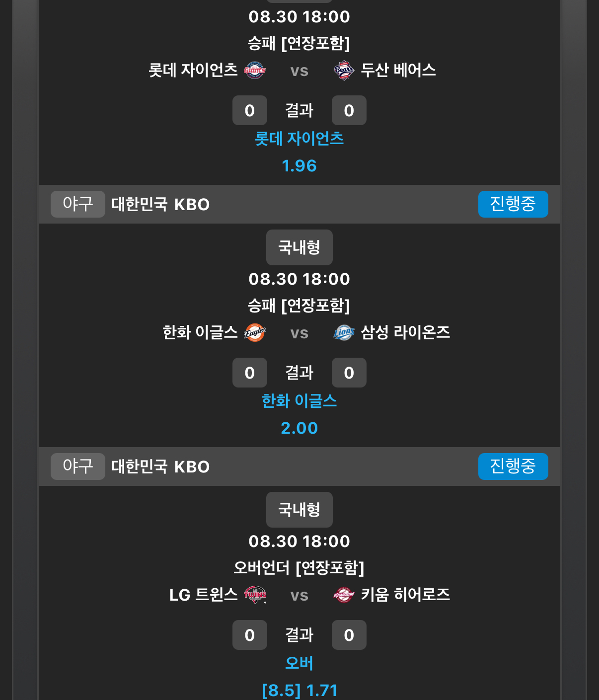Click 삼성 라이온즈 team name

tap(405, 332)
